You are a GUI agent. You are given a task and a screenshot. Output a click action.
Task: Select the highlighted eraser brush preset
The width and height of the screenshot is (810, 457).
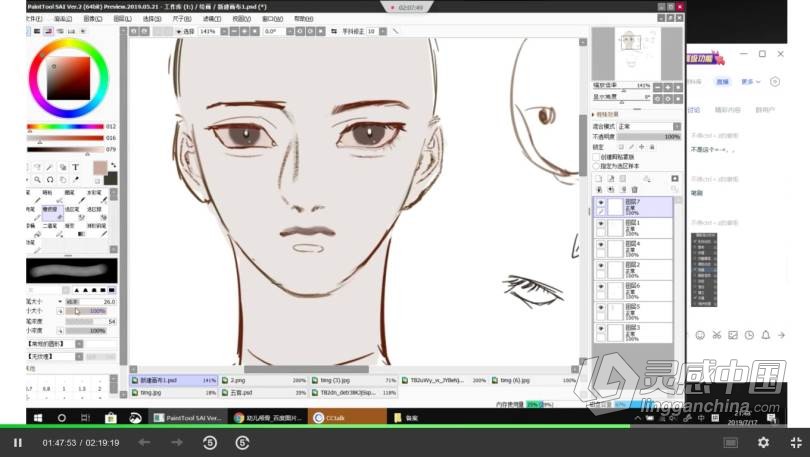tap(53, 213)
